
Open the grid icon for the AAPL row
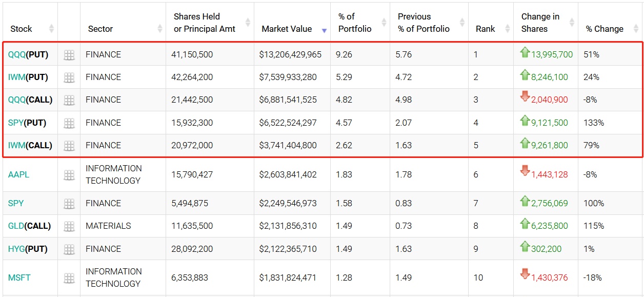click(x=69, y=175)
